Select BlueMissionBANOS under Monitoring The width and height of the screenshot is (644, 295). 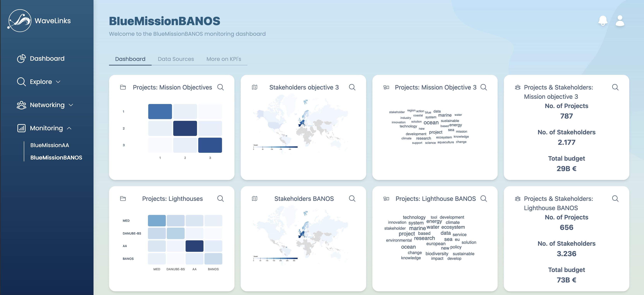[56, 158]
